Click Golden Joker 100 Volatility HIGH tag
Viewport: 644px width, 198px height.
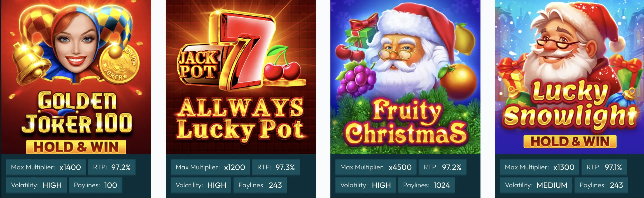pyautogui.click(x=36, y=185)
